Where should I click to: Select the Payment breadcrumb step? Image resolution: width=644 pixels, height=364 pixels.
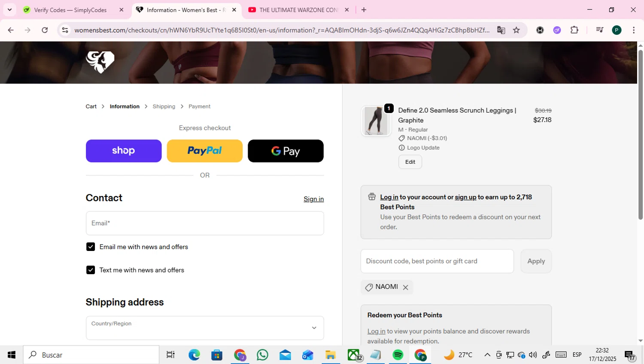point(200,107)
